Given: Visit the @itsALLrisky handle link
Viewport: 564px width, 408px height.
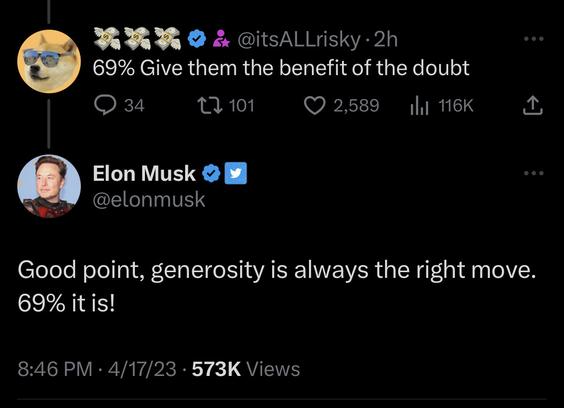Looking at the screenshot, I should click(298, 40).
